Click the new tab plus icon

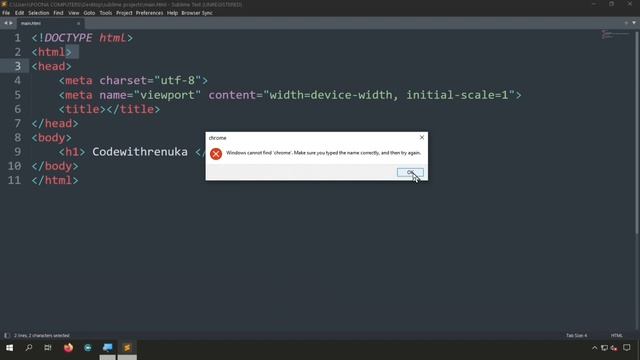(626, 23)
